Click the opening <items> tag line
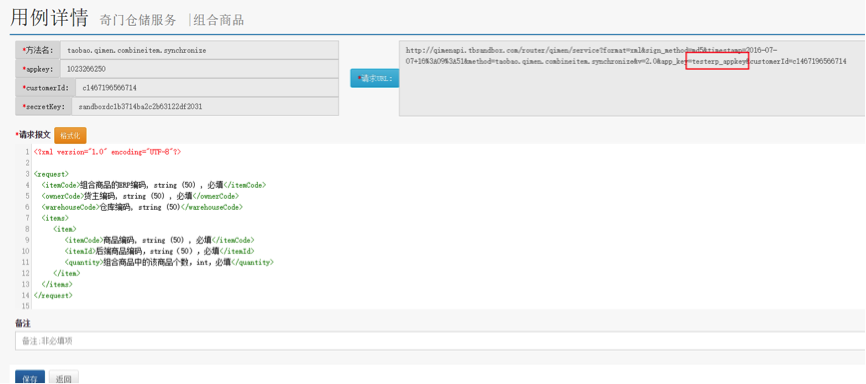The image size is (866, 384). point(55,218)
